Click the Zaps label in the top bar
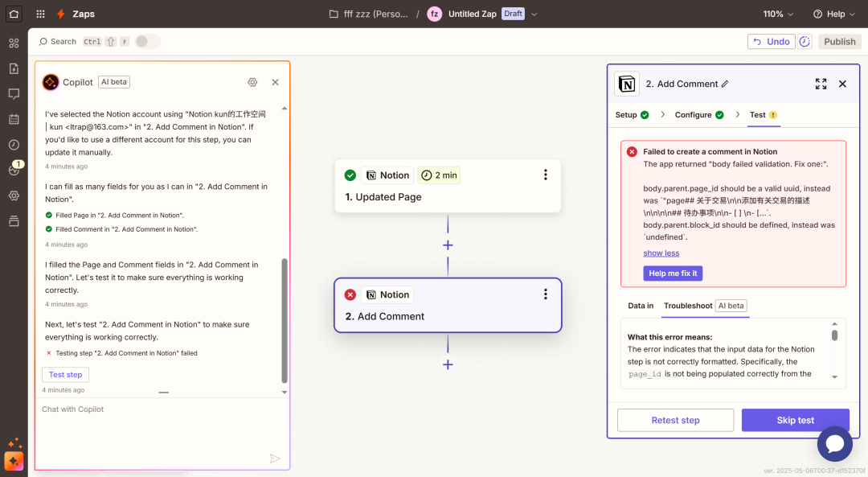The width and height of the screenshot is (868, 477). point(84,14)
